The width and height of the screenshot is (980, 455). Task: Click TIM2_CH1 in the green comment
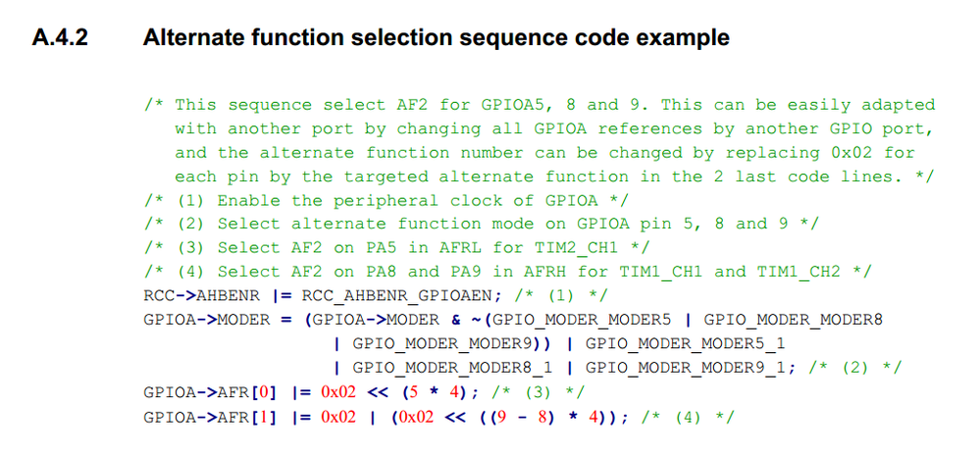click(x=575, y=247)
